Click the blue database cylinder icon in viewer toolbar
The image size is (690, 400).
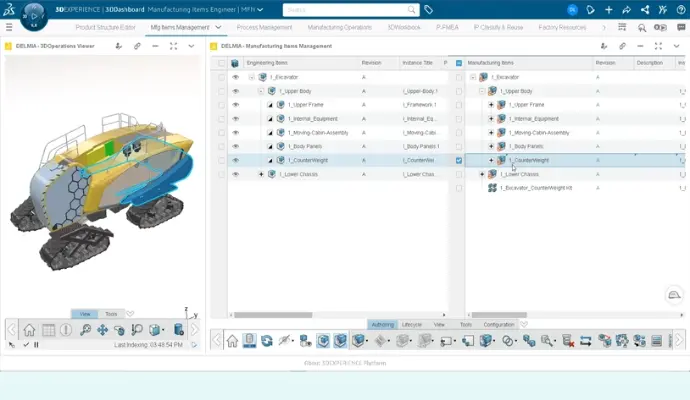pos(178,330)
